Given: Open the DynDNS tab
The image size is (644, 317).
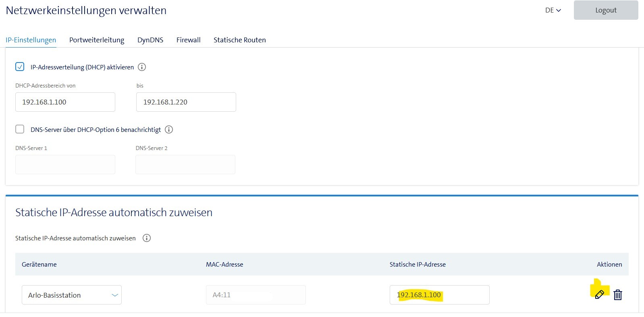Looking at the screenshot, I should point(150,40).
